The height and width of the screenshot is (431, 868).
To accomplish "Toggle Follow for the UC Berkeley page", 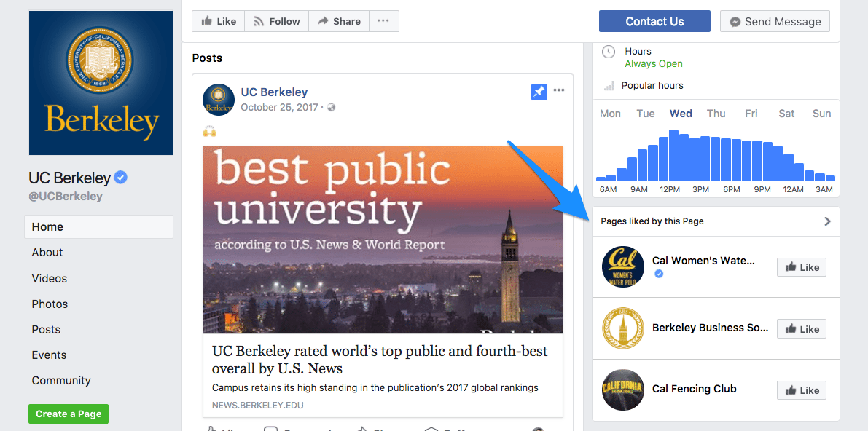I will [276, 21].
